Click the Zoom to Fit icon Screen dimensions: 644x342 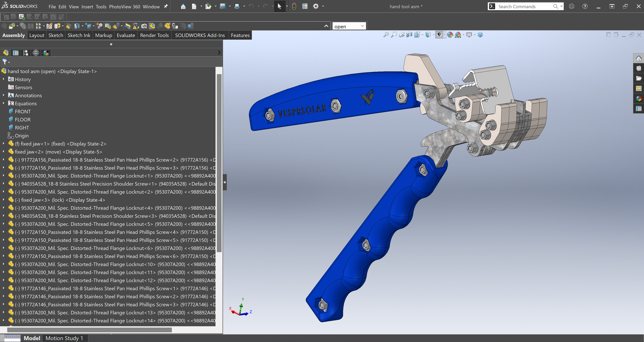pyautogui.click(x=386, y=35)
